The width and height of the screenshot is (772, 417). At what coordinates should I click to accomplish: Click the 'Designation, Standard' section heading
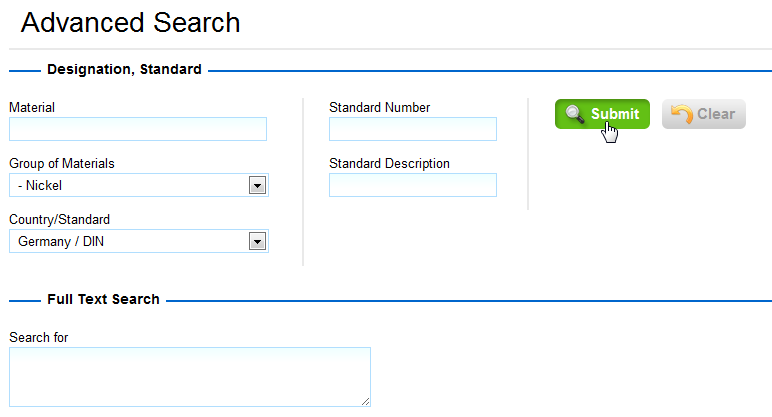click(124, 69)
